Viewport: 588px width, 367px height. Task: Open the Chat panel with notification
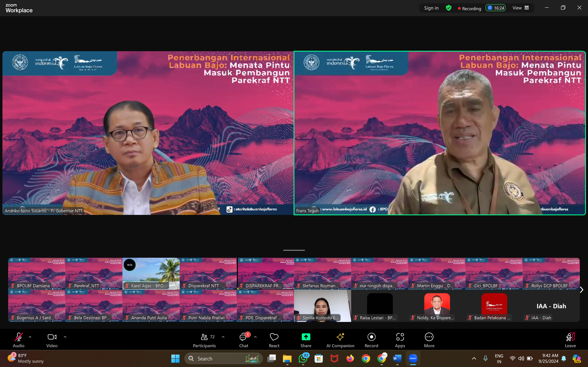[243, 340]
